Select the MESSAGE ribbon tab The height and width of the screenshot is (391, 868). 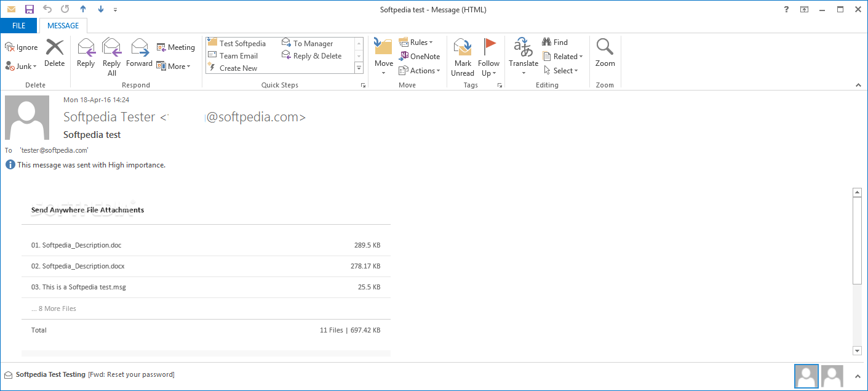(x=63, y=26)
